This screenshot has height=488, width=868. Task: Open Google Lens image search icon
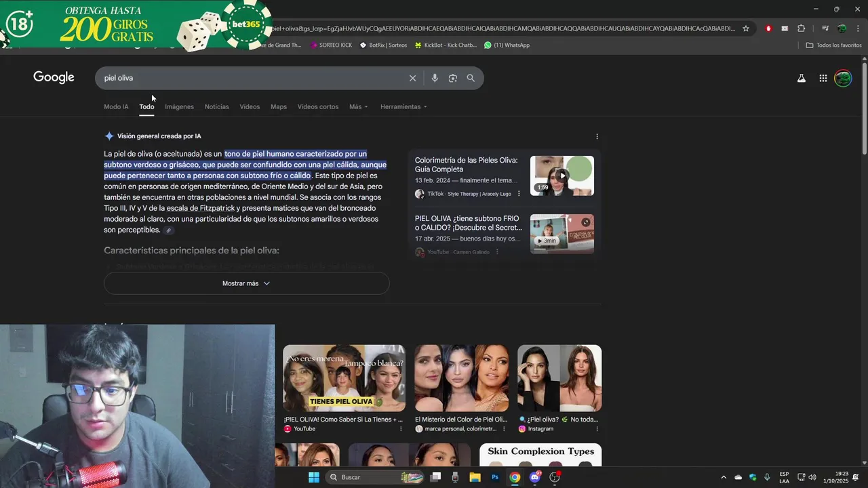coord(453,78)
